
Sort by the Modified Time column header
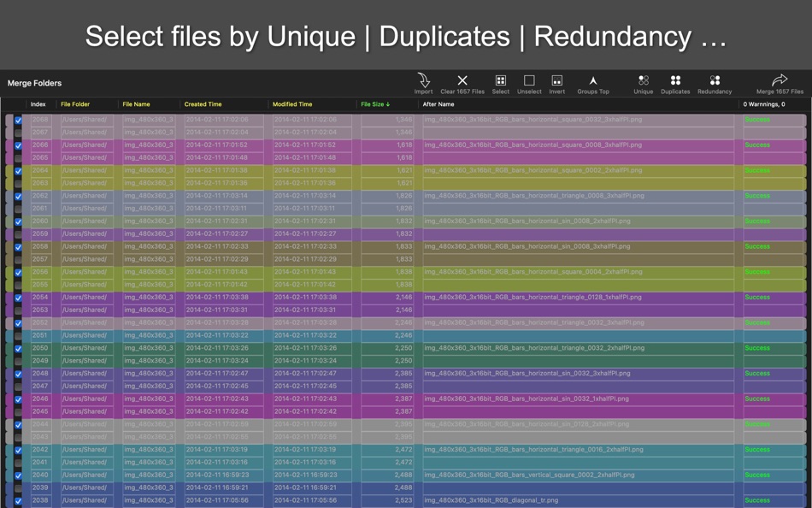[x=292, y=104]
